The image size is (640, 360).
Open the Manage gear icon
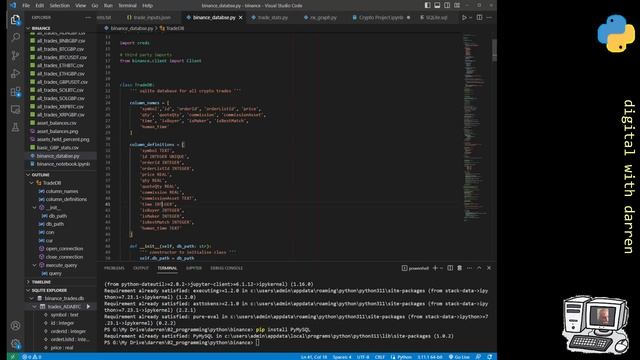[15, 344]
